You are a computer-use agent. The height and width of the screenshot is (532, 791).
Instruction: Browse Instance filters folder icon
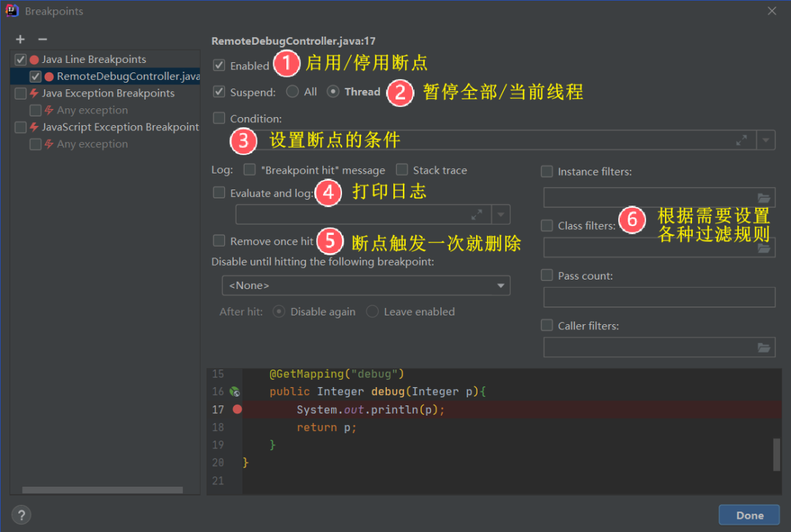pyautogui.click(x=764, y=198)
